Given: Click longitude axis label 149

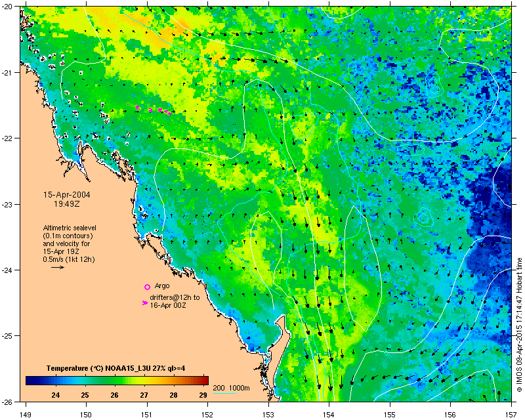Looking at the screenshot, I should click(x=26, y=415).
